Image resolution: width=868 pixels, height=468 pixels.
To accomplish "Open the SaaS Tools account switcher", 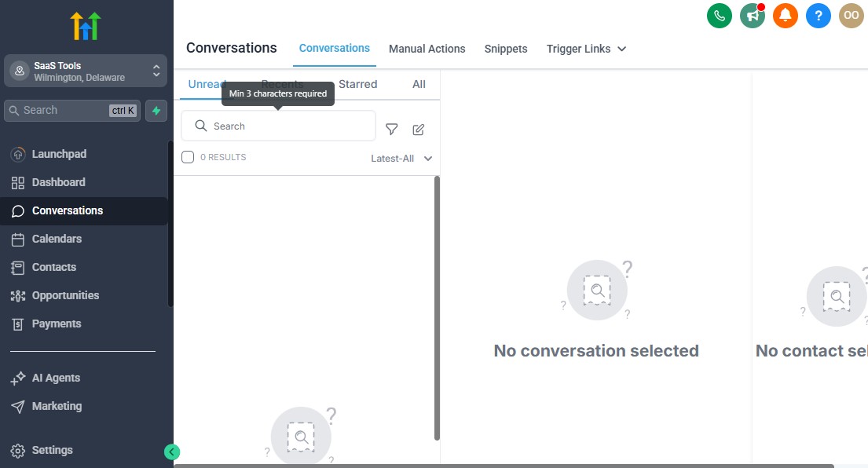I will pyautogui.click(x=85, y=70).
